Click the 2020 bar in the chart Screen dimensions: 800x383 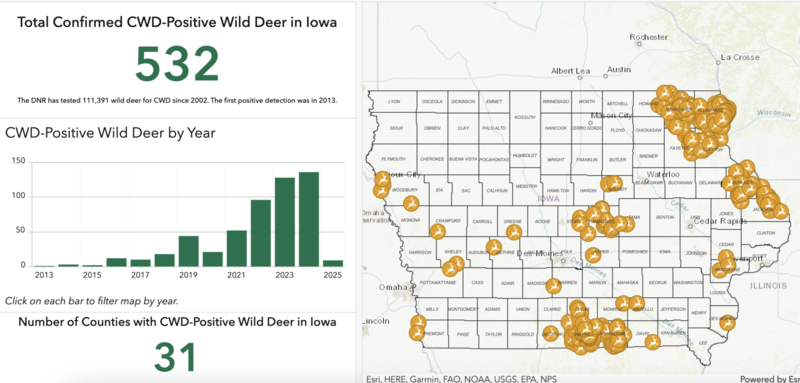213,259
